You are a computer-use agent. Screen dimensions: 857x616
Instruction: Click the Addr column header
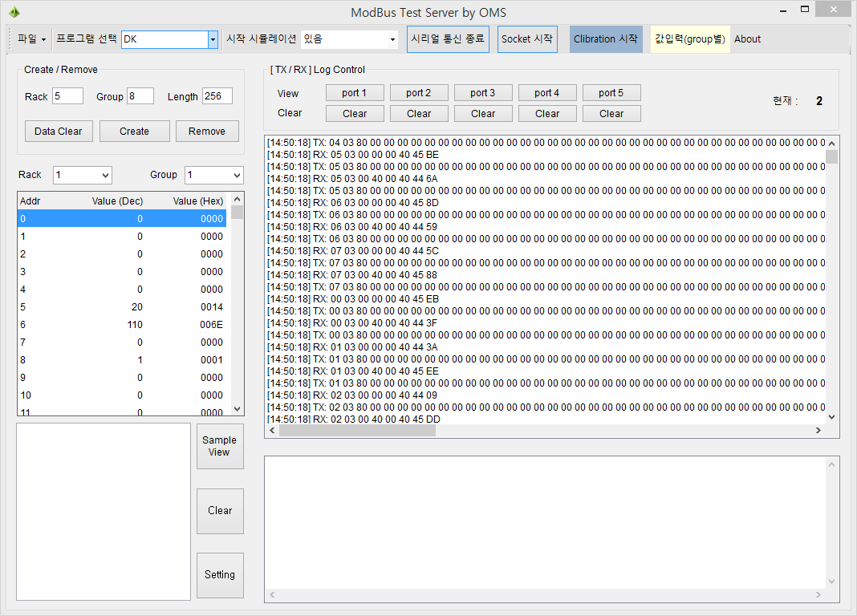coord(30,201)
